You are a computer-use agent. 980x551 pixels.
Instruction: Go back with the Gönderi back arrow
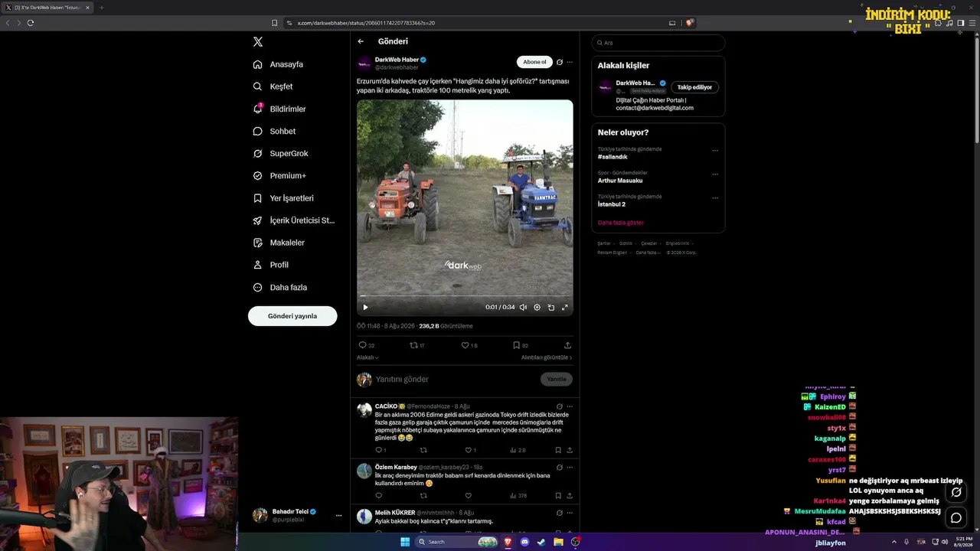pyautogui.click(x=361, y=41)
